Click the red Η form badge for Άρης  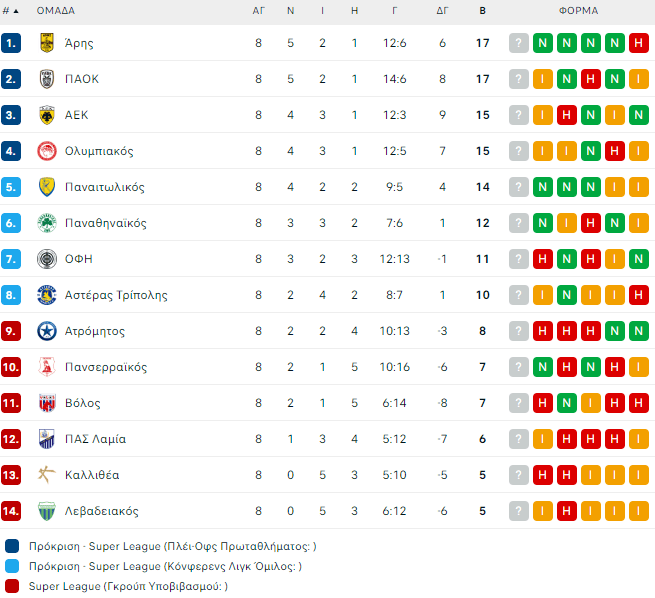tap(639, 43)
